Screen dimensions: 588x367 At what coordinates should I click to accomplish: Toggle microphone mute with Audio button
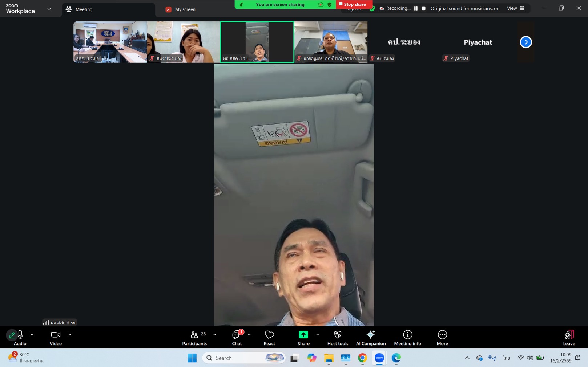click(x=20, y=338)
